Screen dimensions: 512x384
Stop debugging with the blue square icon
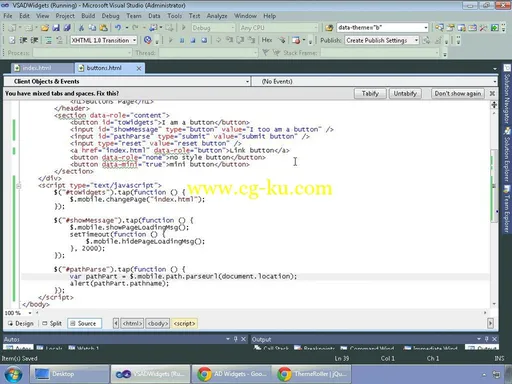tap(193, 40)
